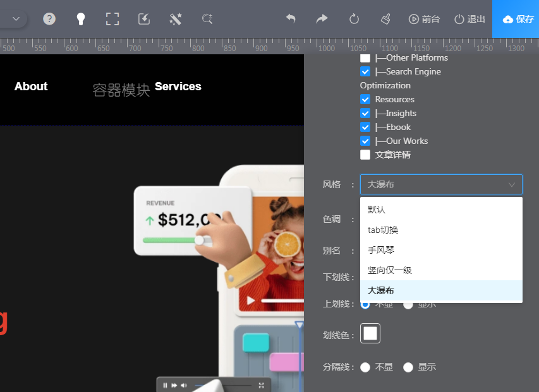Click the 退出 exit button
Viewport: 539px width, 392px height.
click(x=469, y=19)
